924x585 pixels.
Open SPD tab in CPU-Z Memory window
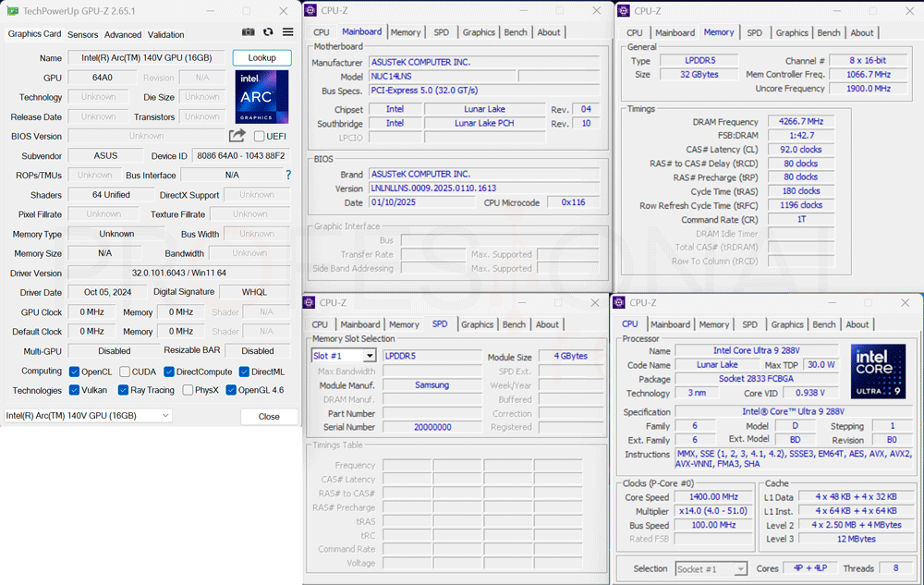tap(754, 33)
